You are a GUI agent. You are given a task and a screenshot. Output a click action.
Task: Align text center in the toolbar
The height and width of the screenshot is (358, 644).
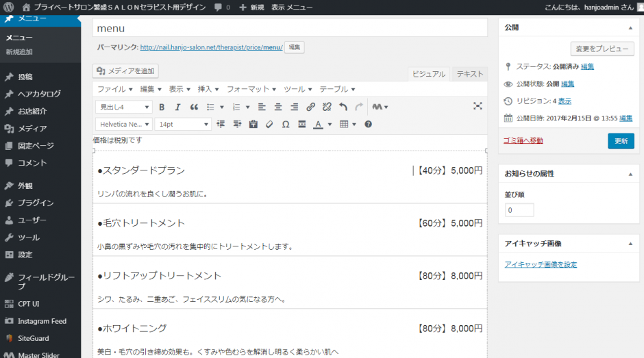[x=277, y=107]
